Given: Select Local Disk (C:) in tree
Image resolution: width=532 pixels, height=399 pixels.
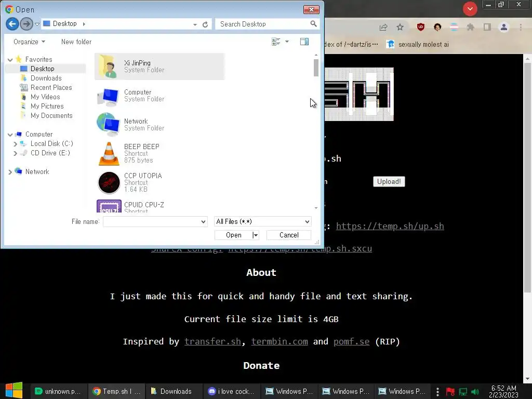Looking at the screenshot, I should (51, 143).
